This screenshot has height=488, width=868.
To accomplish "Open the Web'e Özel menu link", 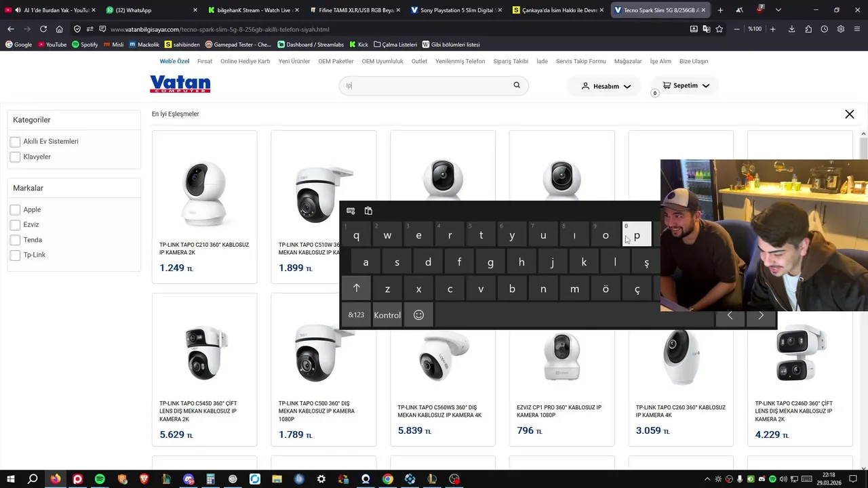I will 174,61.
